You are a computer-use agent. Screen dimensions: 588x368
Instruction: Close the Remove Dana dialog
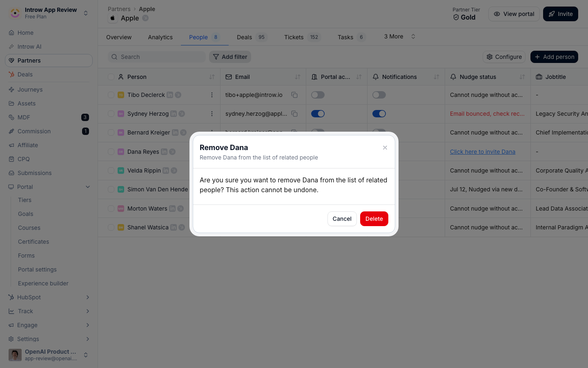coord(385,148)
